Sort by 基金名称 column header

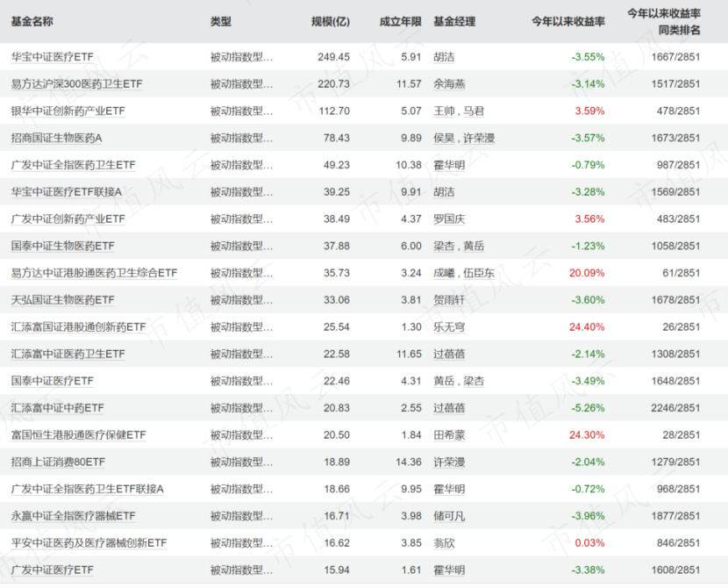pos(32,21)
